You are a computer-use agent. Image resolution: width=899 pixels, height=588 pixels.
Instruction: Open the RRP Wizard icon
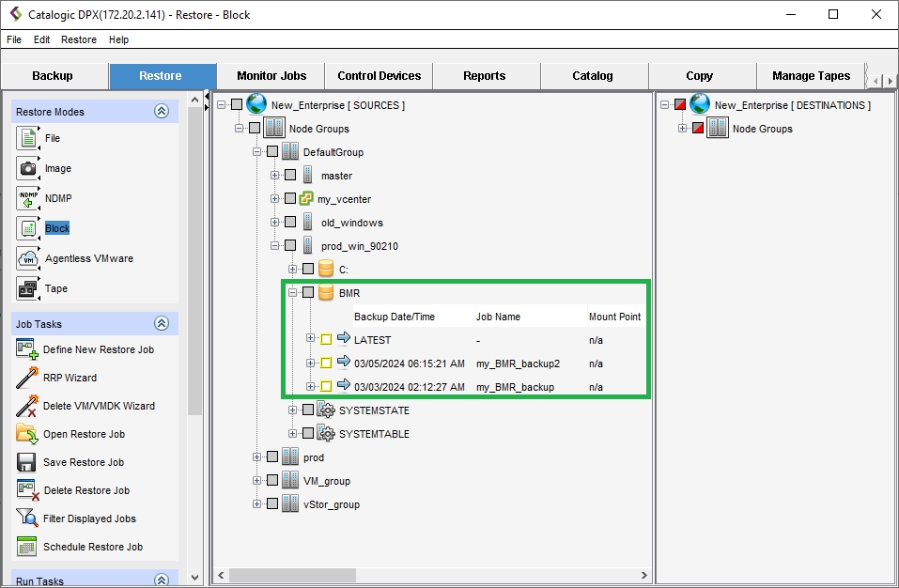(x=26, y=378)
